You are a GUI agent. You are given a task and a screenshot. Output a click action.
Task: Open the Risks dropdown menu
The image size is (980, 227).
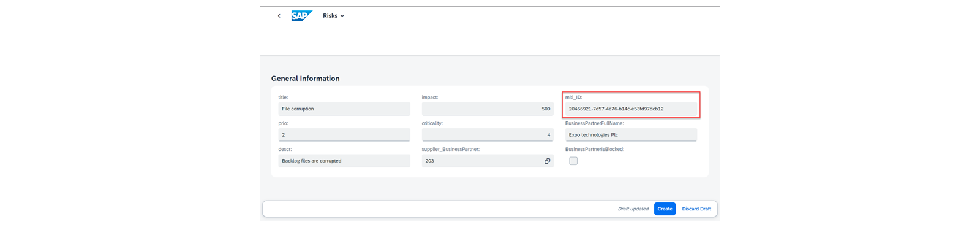[333, 16]
